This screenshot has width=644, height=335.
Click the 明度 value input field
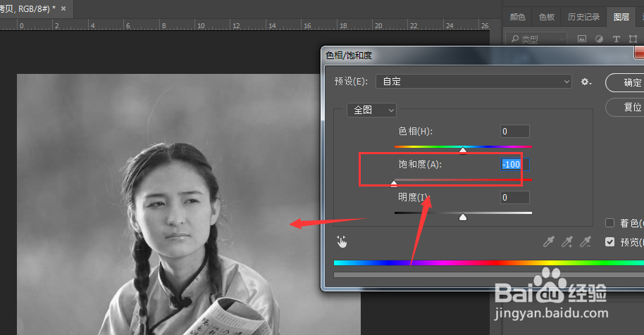point(514,198)
